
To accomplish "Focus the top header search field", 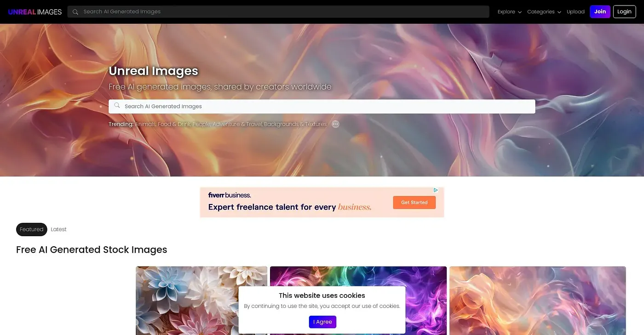I will (x=278, y=11).
